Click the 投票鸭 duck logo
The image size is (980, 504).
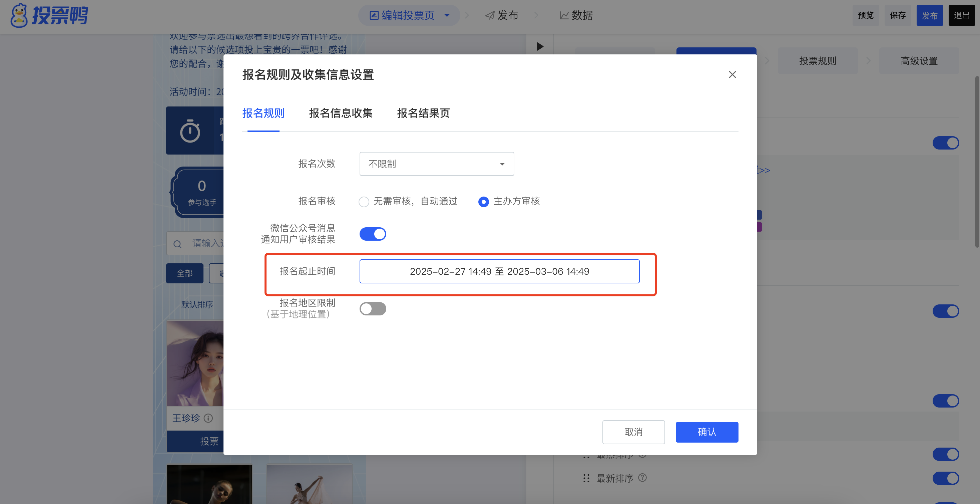point(19,16)
